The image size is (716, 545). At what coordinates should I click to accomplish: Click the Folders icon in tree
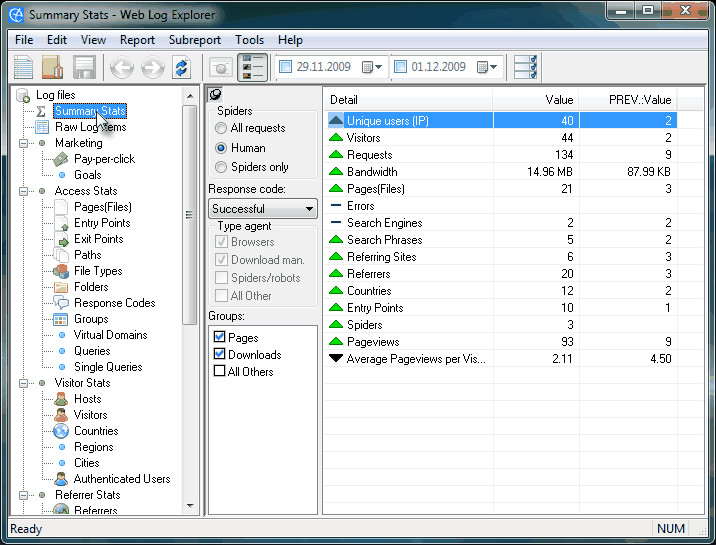click(x=61, y=287)
